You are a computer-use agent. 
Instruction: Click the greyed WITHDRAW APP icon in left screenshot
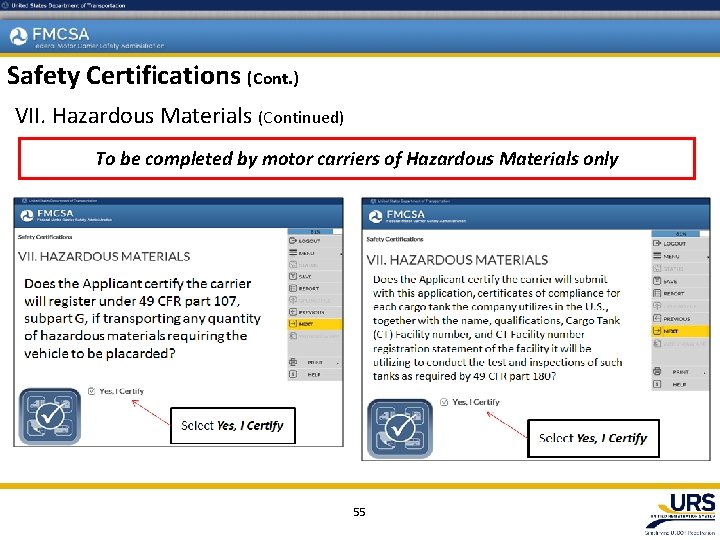pos(292,336)
